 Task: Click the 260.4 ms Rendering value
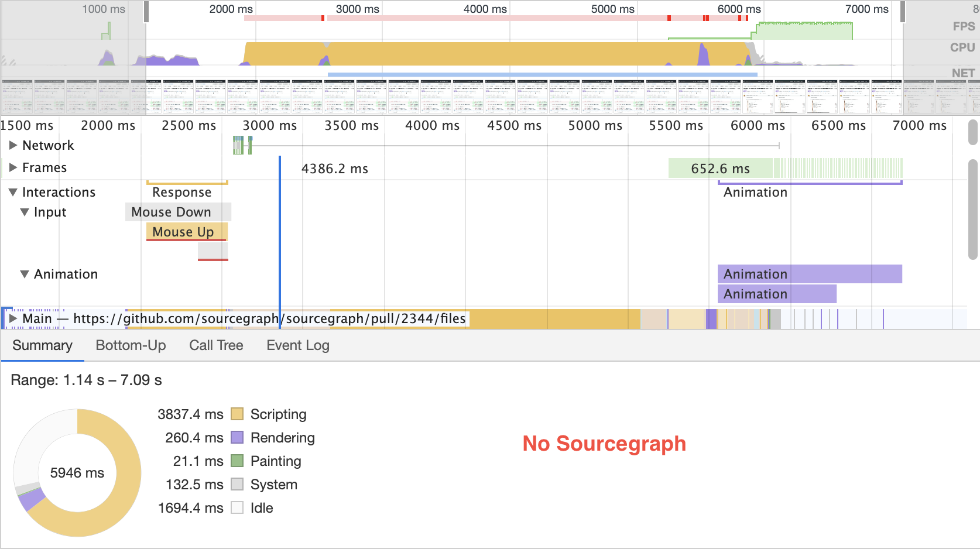194,438
